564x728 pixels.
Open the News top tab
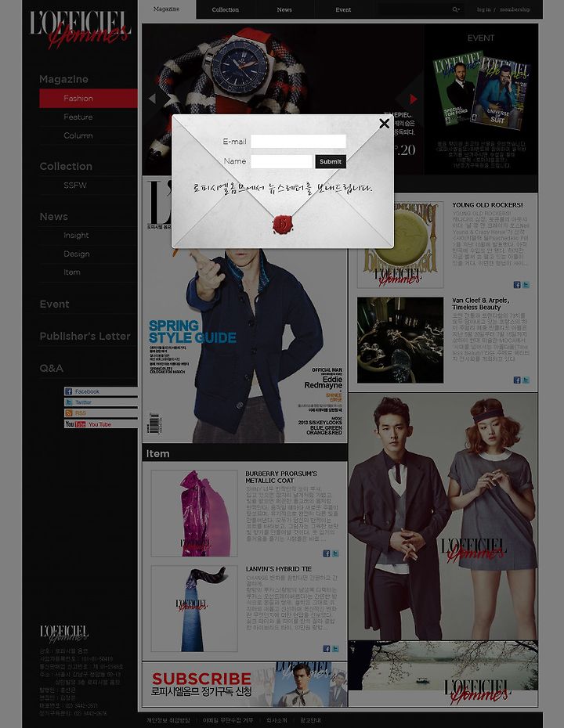point(284,9)
